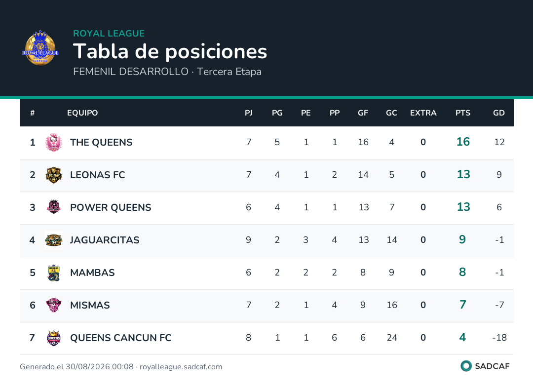Open Leonas FC team badge
Screen dimensions: 533x392
(x=54, y=175)
